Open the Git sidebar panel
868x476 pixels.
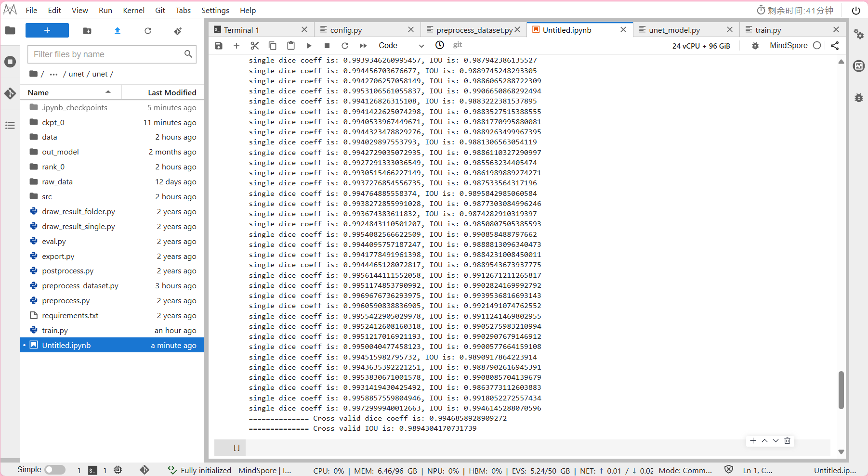tap(10, 93)
